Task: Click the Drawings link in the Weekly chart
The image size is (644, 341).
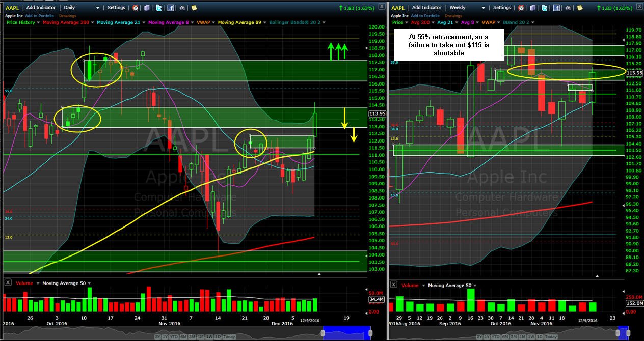Action: tap(453, 16)
